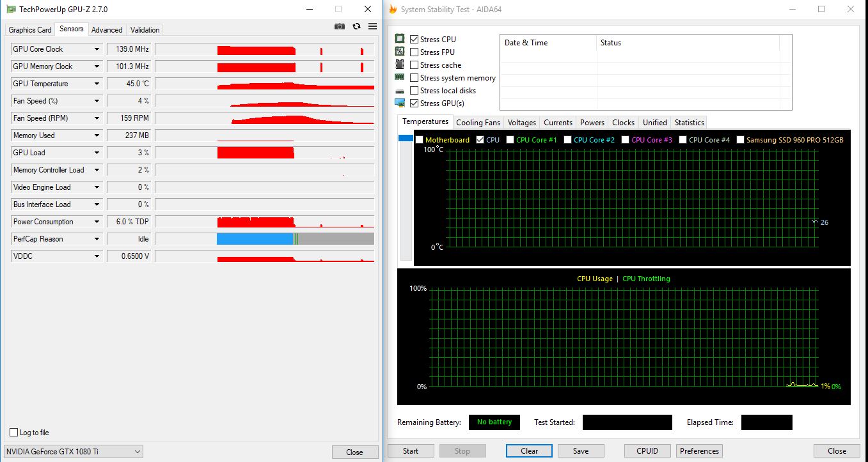This screenshot has height=462, width=868.
Task: Click the Stress GPU(s) monitor icon
Action: pyautogui.click(x=400, y=103)
